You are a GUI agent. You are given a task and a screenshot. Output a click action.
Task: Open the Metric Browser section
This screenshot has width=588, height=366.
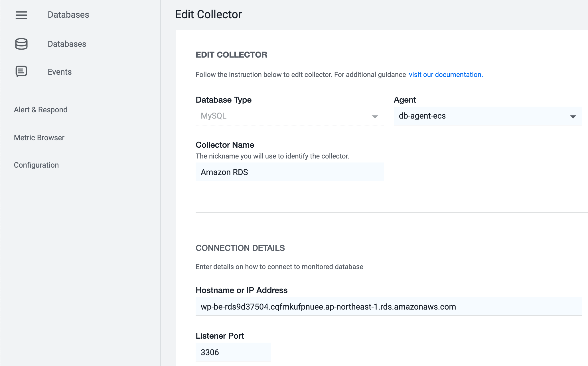pyautogui.click(x=39, y=137)
